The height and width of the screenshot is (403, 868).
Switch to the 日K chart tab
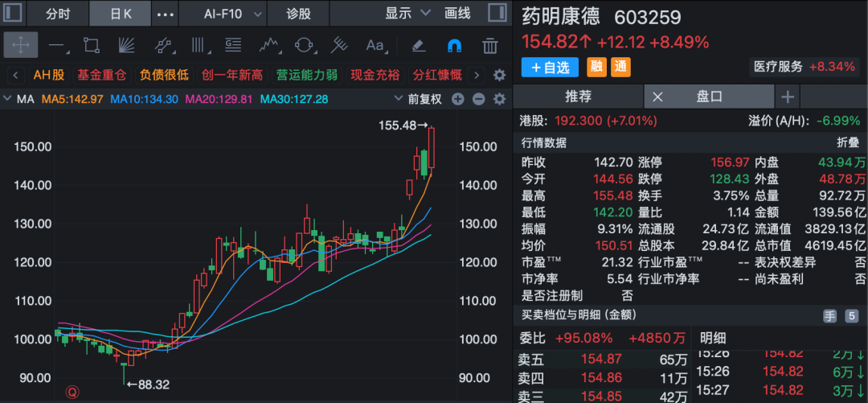pyautogui.click(x=120, y=14)
